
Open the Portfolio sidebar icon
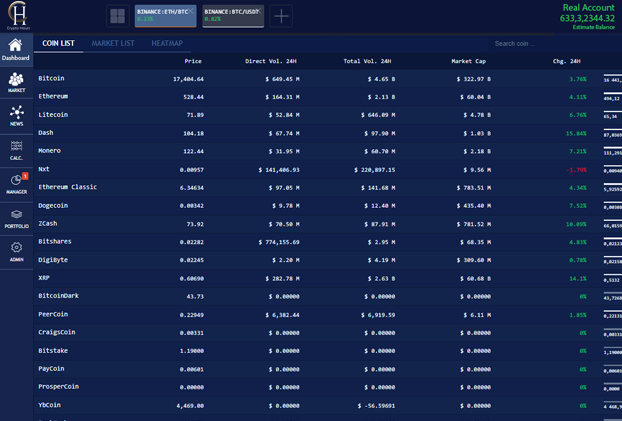pos(16,218)
